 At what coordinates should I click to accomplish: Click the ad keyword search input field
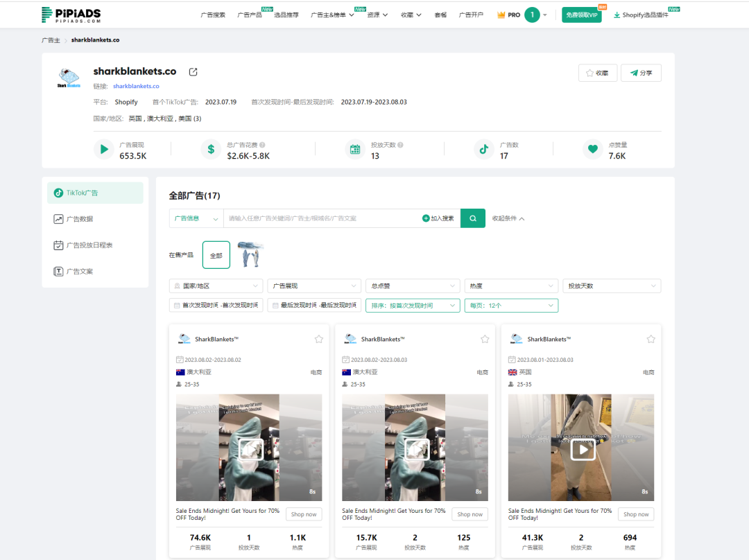(x=322, y=218)
